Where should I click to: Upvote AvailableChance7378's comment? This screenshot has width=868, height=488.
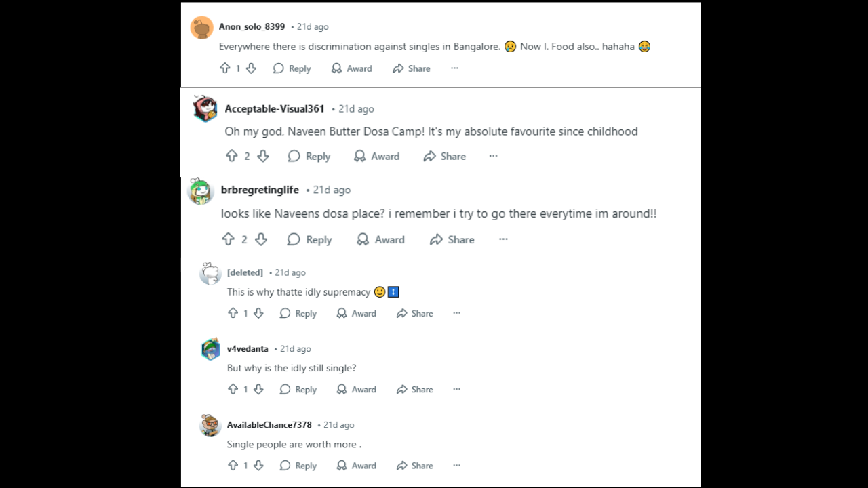tap(233, 466)
